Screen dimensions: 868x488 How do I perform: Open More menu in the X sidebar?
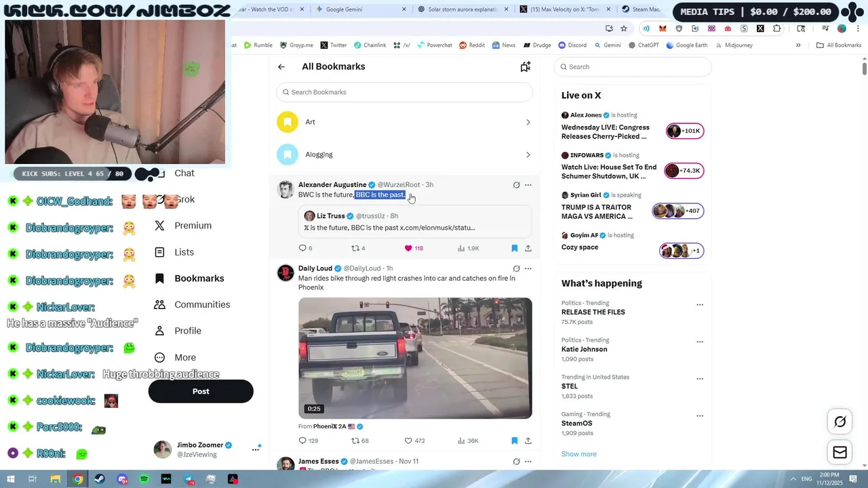click(x=175, y=357)
